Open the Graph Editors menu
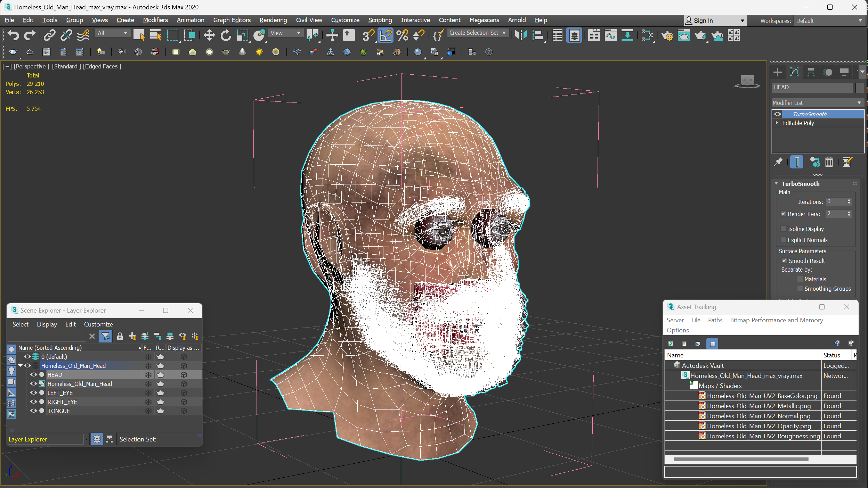The height and width of the screenshot is (488, 868). [232, 20]
